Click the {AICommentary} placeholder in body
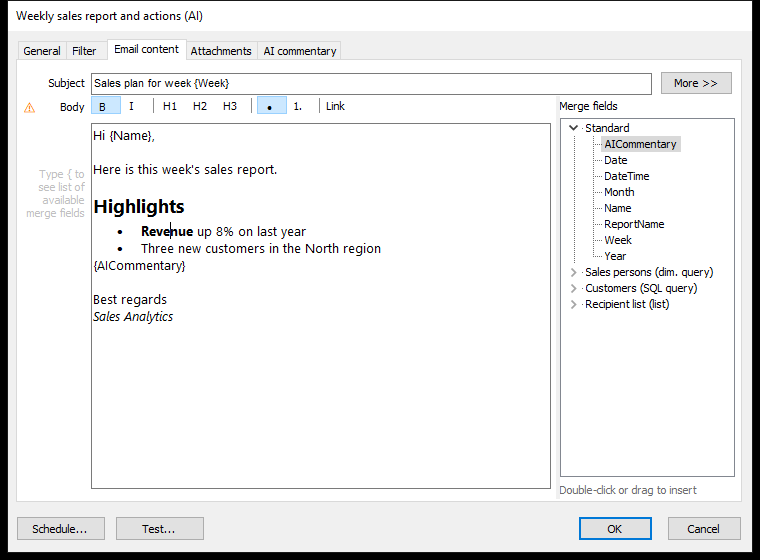Image resolution: width=760 pixels, height=560 pixels. point(139,266)
